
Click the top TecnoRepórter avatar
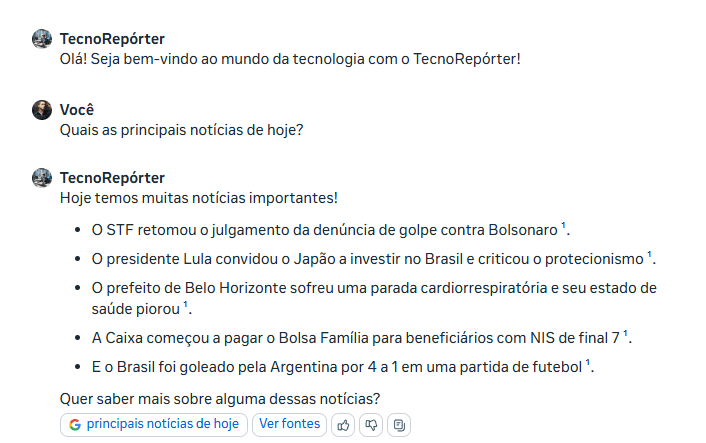click(x=42, y=39)
